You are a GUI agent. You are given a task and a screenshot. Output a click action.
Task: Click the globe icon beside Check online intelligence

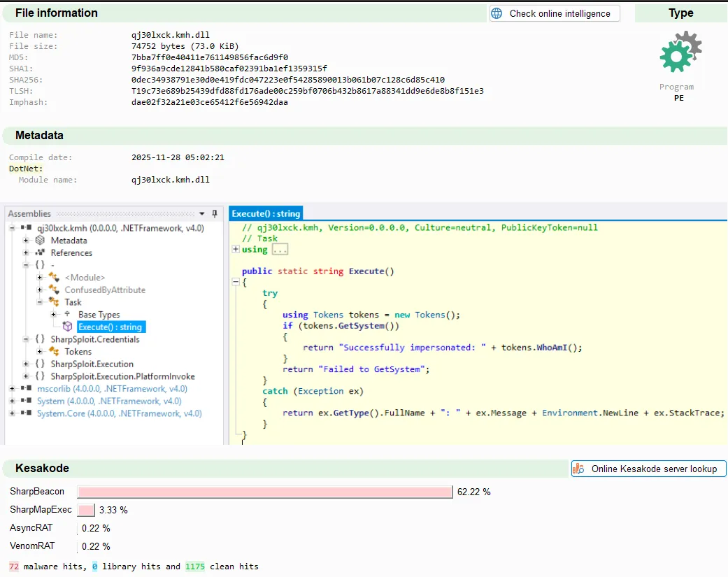coord(497,13)
